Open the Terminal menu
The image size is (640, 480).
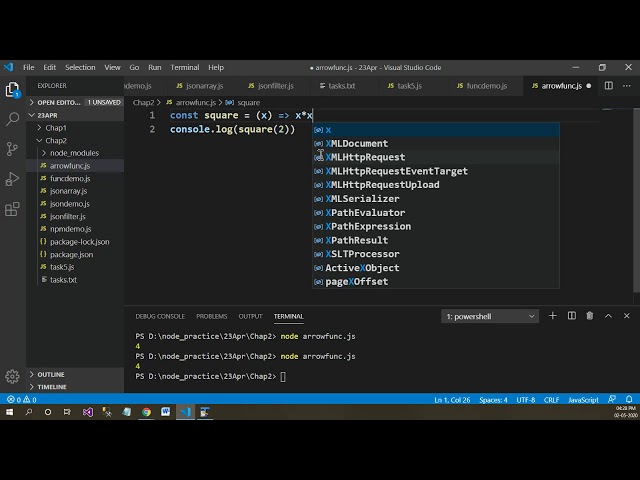point(185,67)
